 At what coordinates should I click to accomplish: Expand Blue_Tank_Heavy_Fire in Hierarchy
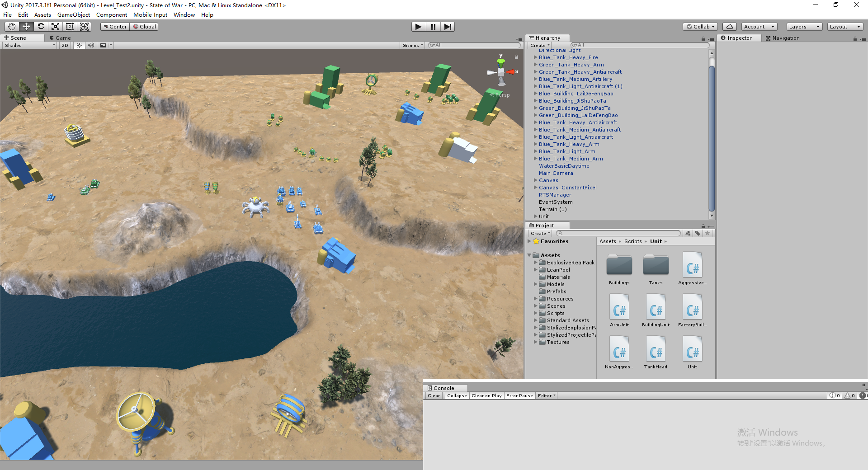point(536,57)
